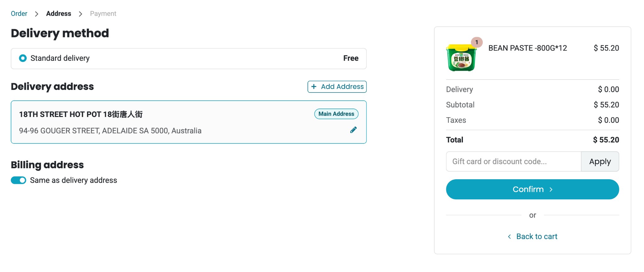Apply the discount code

[600, 162]
